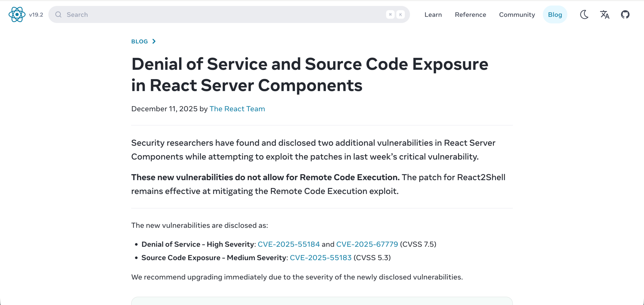The width and height of the screenshot is (644, 305).
Task: Open the CVE-2025-55184 link
Action: tap(289, 244)
